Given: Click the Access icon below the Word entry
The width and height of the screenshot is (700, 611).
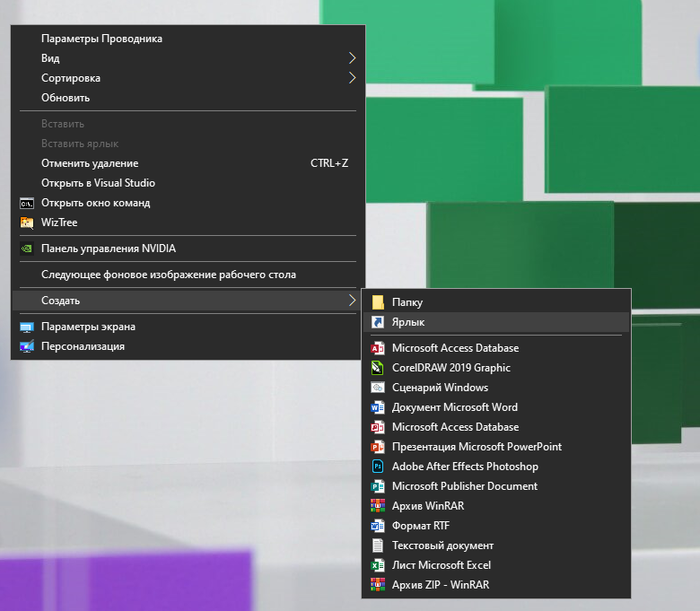Looking at the screenshot, I should click(378, 427).
